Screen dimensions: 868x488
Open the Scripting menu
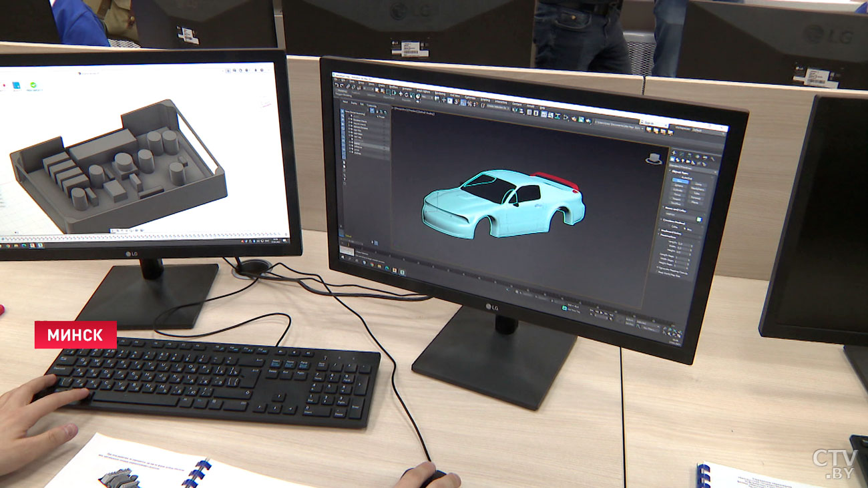[485, 99]
